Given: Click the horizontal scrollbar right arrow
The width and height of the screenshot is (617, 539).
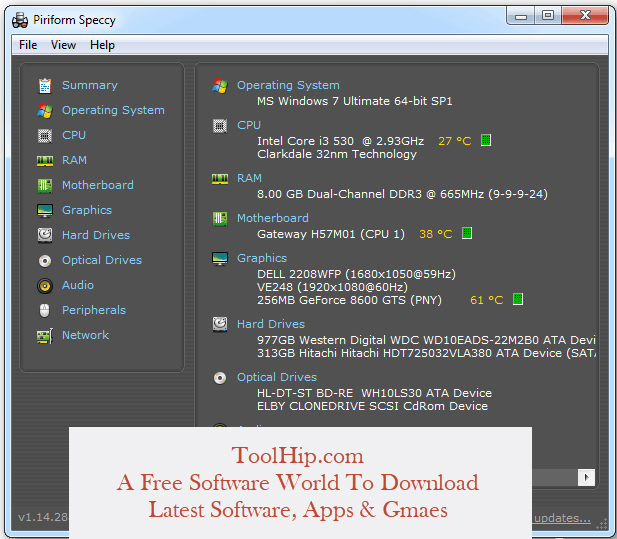Looking at the screenshot, I should coord(586,478).
